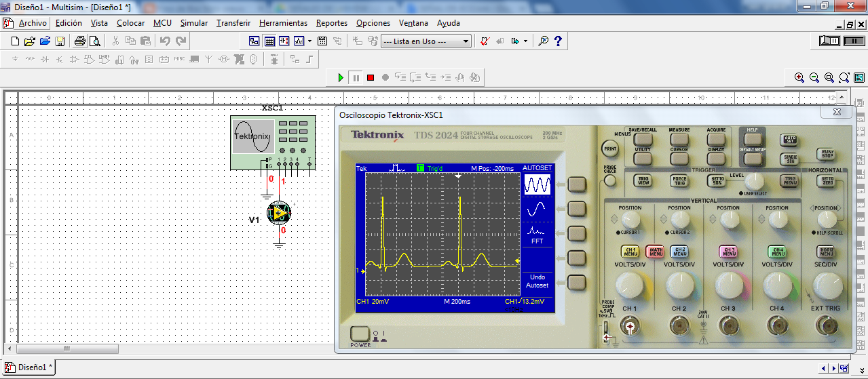
Task: Place a MISC component
Action: point(179,59)
